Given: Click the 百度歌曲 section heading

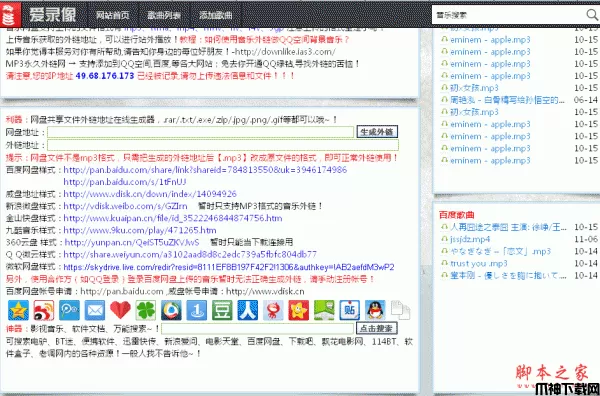Looking at the screenshot, I should [457, 215].
